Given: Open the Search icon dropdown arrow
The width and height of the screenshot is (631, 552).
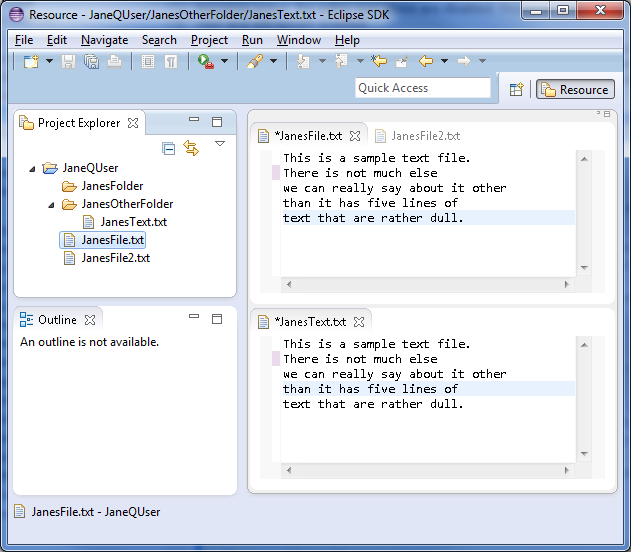Looking at the screenshot, I should coord(274,61).
